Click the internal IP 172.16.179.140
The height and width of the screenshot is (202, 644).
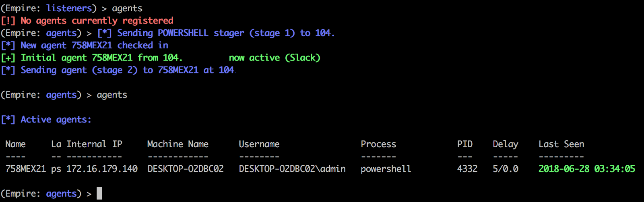(102, 169)
